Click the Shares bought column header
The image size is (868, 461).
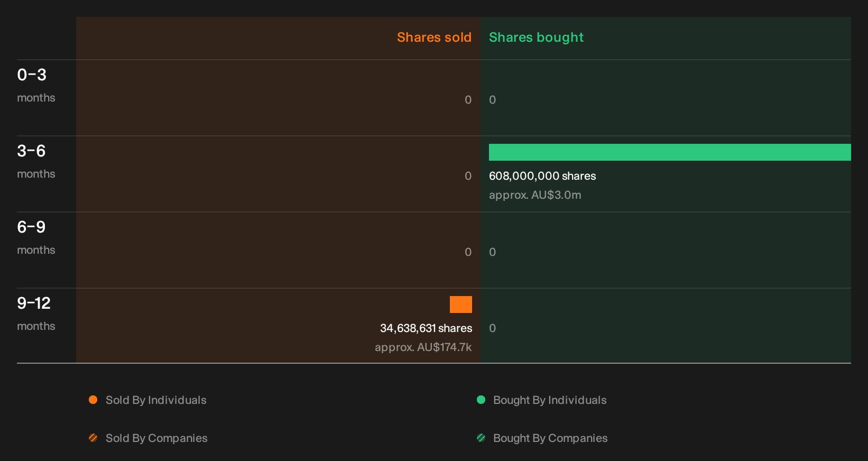536,38
